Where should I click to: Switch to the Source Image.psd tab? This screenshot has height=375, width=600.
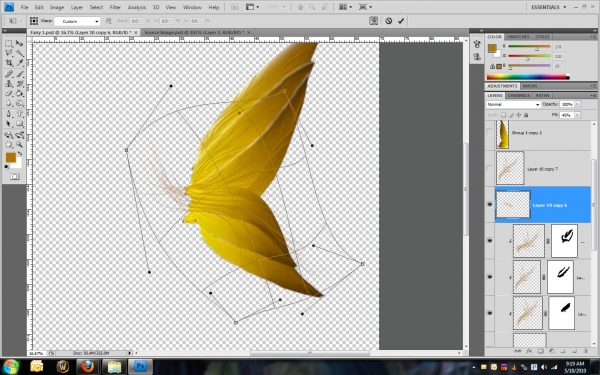[x=197, y=33]
